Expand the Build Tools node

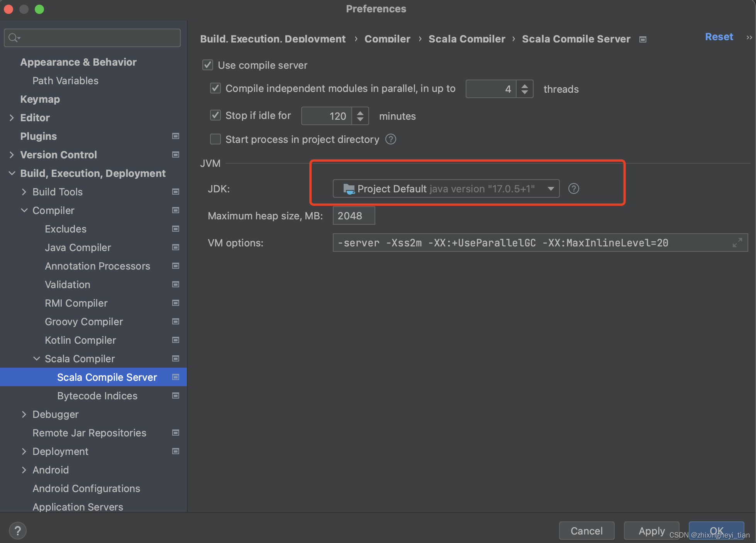(24, 192)
